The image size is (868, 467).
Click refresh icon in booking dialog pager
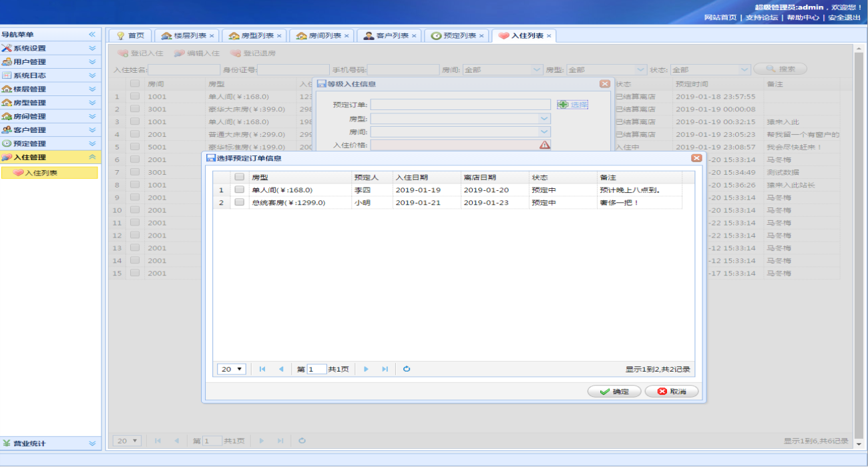point(407,369)
